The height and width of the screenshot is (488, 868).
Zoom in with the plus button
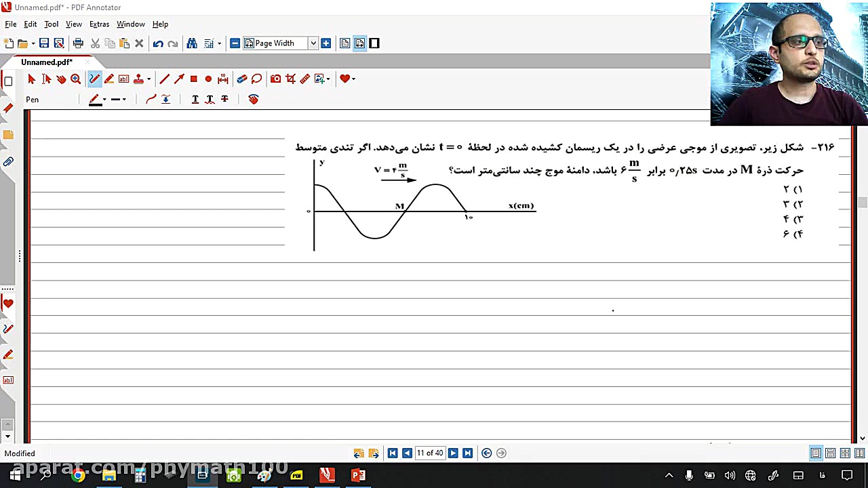pos(326,43)
